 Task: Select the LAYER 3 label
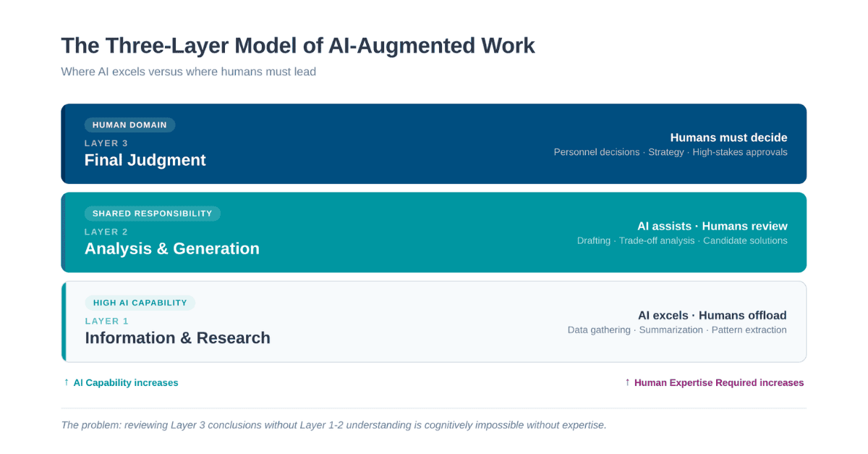[106, 143]
